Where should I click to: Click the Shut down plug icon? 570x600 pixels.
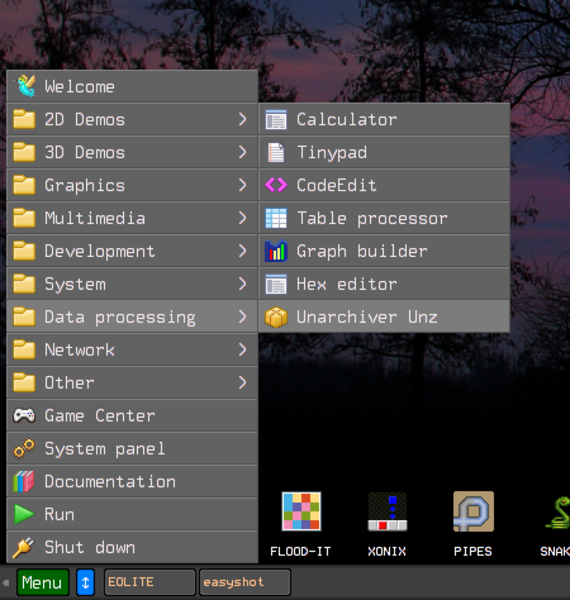coord(23,547)
